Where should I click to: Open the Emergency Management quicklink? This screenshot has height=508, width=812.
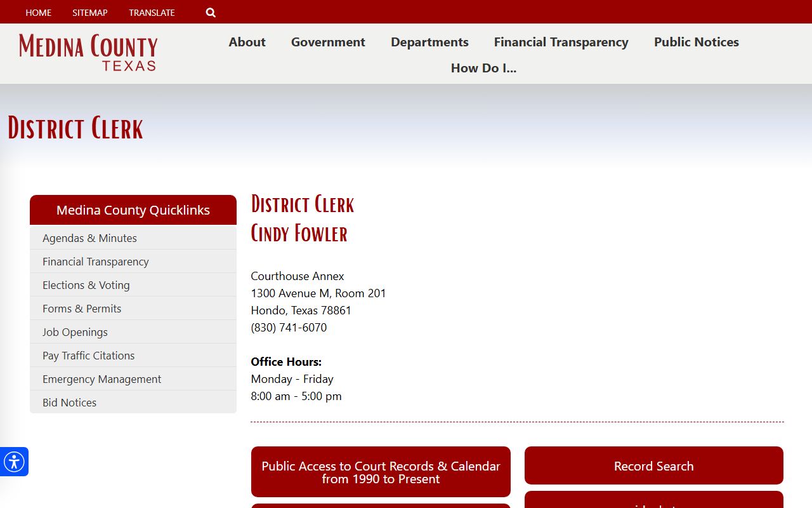pyautogui.click(x=101, y=379)
